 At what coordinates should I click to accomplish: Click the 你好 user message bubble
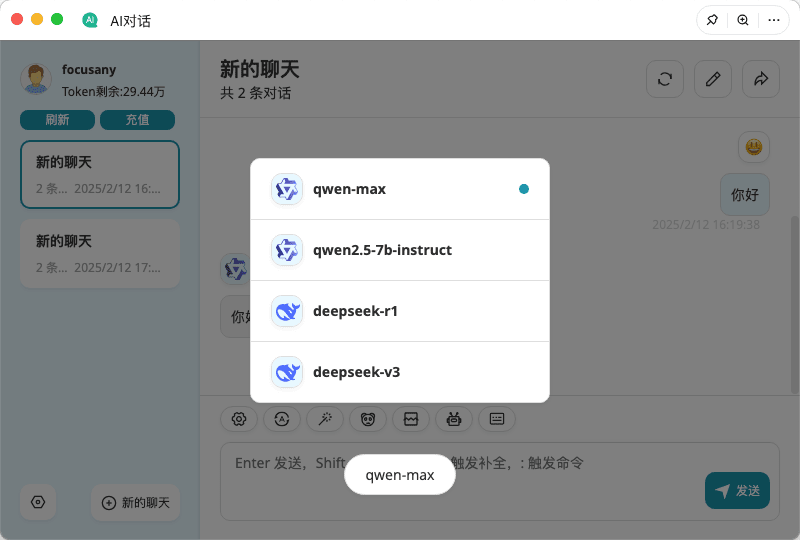tap(745, 194)
